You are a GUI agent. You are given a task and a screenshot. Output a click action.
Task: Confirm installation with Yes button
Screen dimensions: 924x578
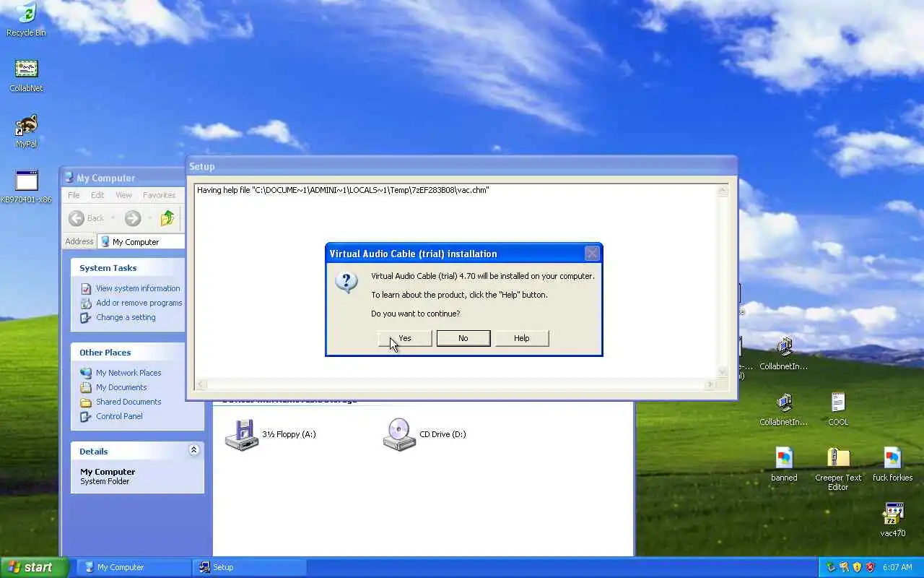coord(405,338)
